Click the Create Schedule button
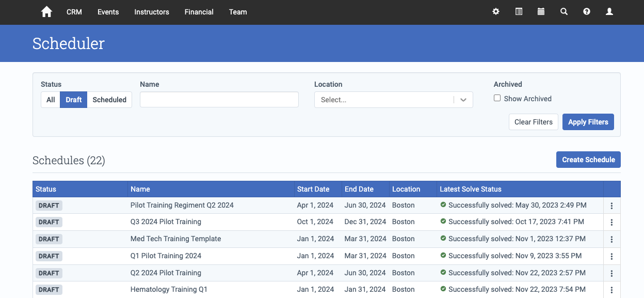This screenshot has width=644, height=298. (588, 160)
